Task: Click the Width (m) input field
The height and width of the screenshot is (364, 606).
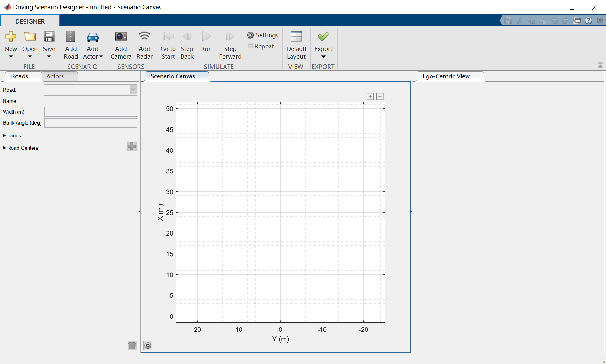Action: coord(91,112)
